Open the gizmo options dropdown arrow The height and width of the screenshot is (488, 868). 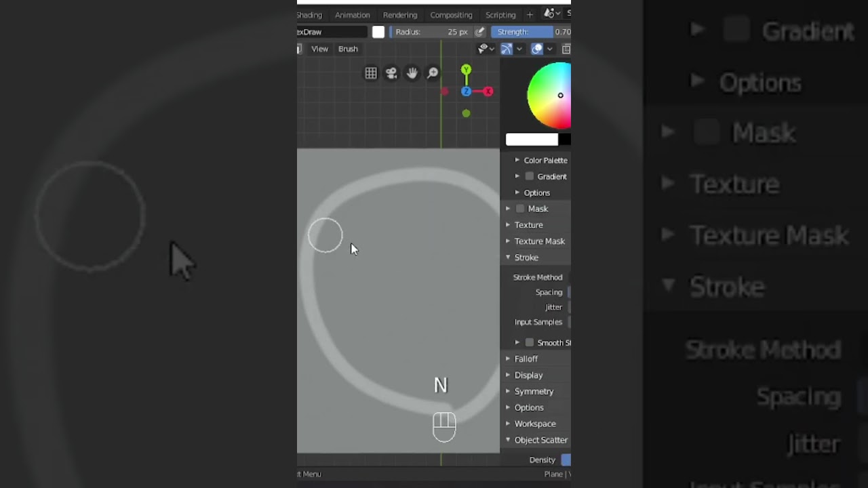tap(519, 49)
